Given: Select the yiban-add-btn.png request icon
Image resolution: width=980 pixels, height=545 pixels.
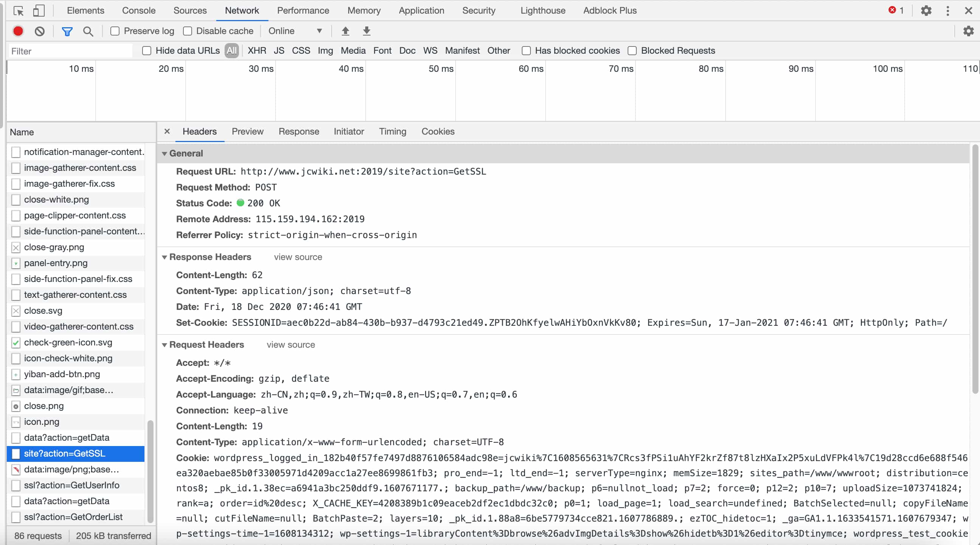Looking at the screenshot, I should (16, 374).
